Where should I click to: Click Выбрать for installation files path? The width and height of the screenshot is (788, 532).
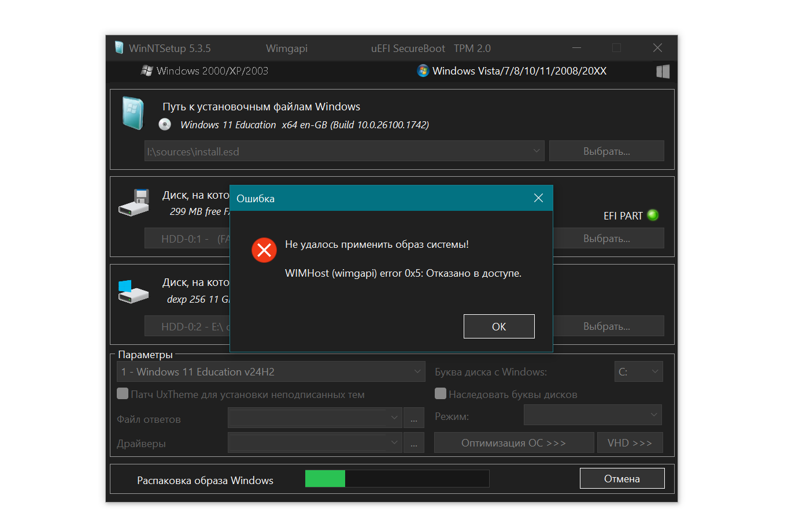606,151
